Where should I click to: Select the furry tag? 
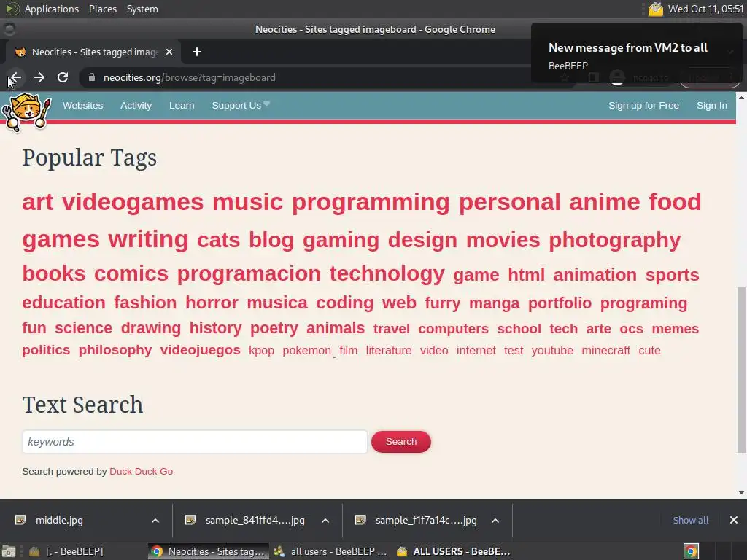[x=443, y=303]
